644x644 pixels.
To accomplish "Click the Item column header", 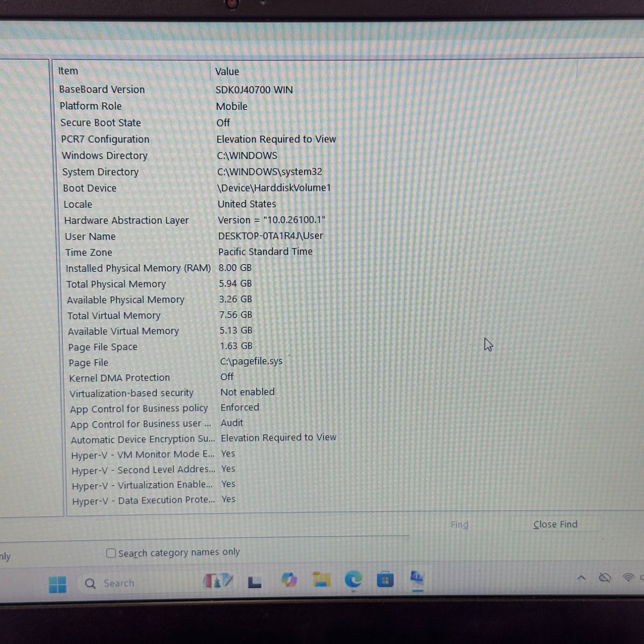I will [68, 71].
